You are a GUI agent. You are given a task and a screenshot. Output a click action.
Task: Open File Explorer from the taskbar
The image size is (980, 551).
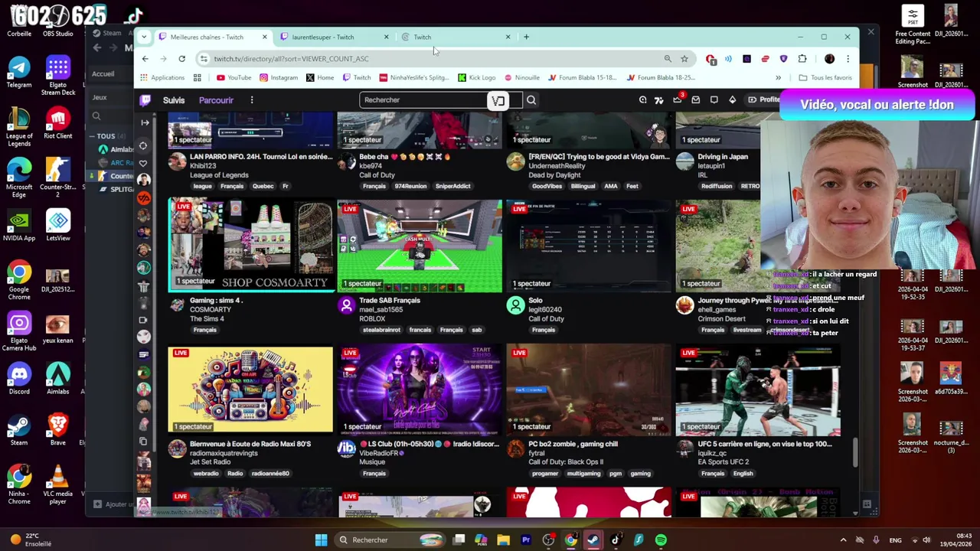click(503, 540)
